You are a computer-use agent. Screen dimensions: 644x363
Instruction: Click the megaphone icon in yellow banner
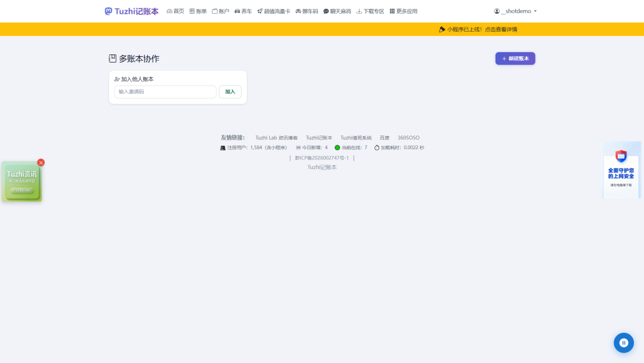click(442, 29)
